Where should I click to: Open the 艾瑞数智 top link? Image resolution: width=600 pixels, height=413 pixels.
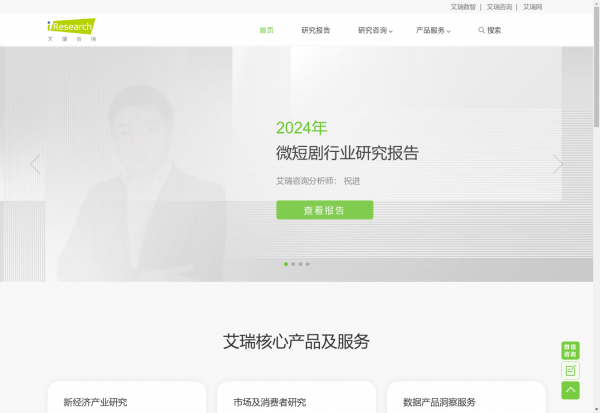tap(463, 7)
